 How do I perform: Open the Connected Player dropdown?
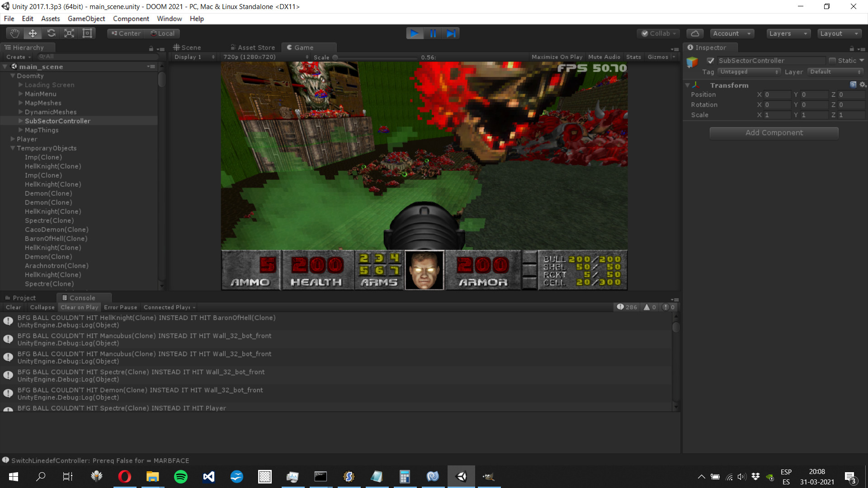(169, 307)
